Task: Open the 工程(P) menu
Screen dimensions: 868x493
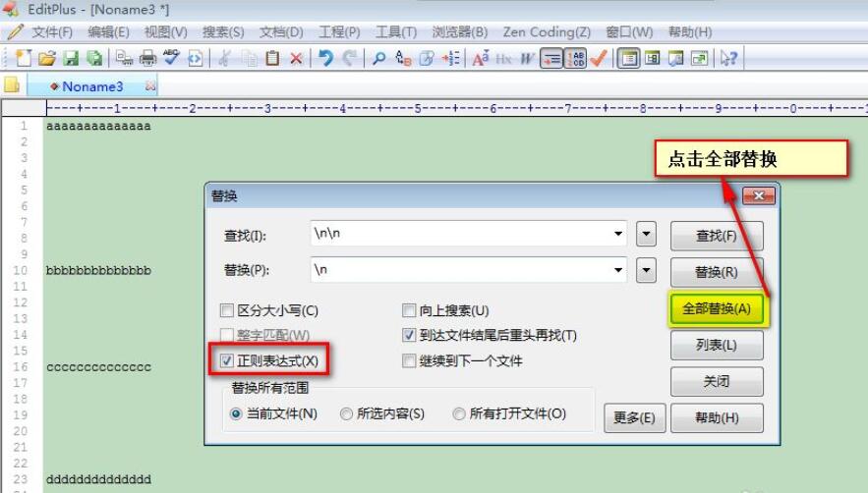Action: (x=339, y=32)
